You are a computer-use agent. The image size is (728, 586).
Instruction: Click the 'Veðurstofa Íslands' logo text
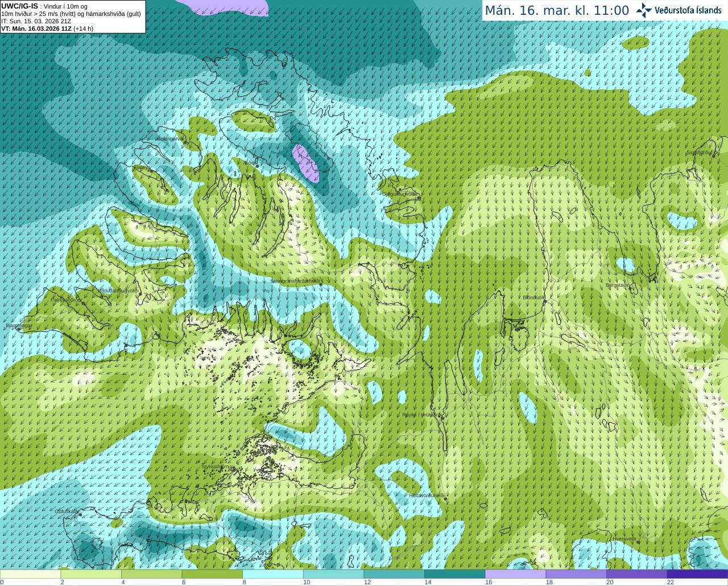(688, 10)
